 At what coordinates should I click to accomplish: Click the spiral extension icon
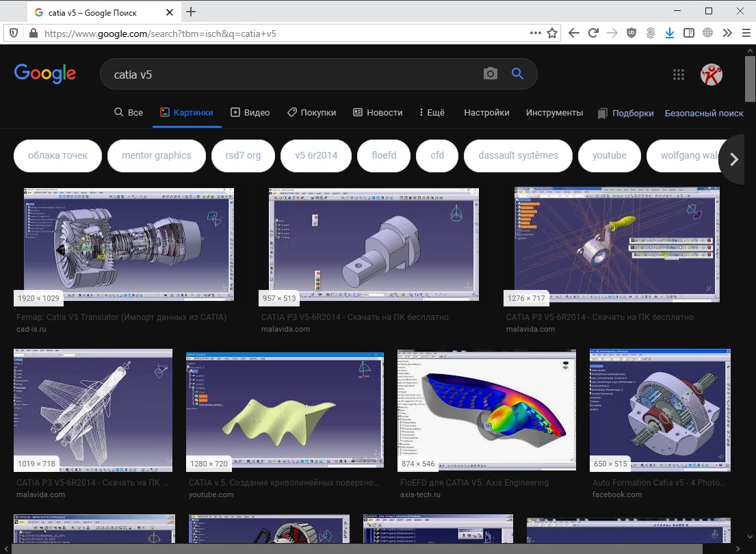click(651, 34)
